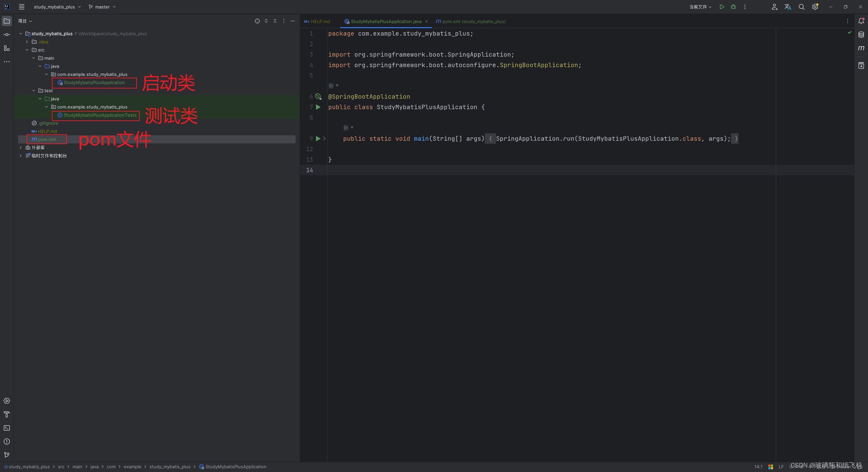The image size is (868, 472).
Task: Click inspection green checkmark widget
Action: coord(850,33)
